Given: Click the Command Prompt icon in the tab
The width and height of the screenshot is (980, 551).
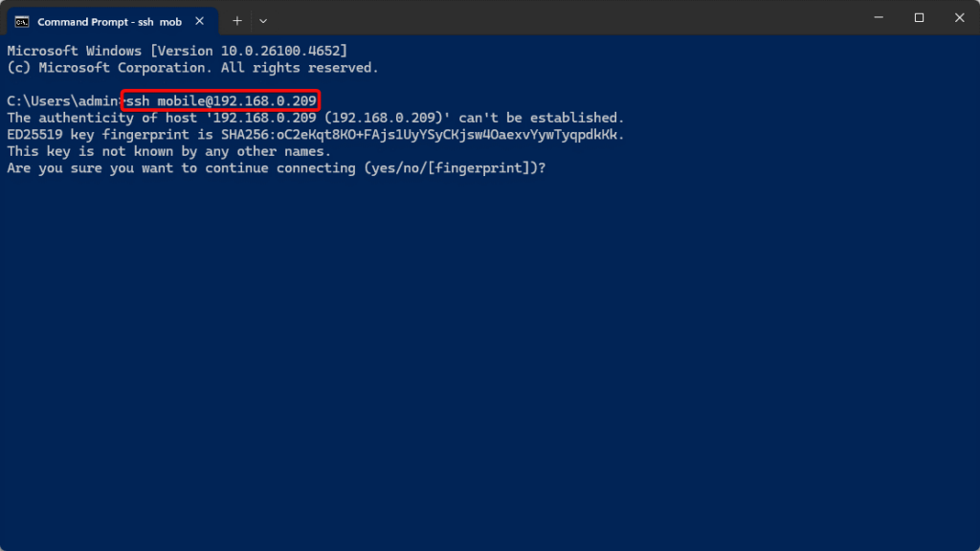Looking at the screenshot, I should pyautogui.click(x=22, y=22).
